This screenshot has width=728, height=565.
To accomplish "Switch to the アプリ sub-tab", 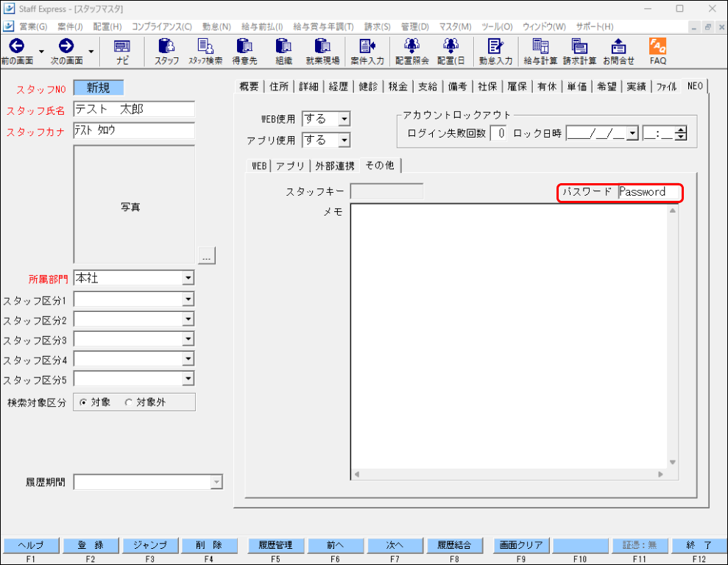I will click(290, 166).
